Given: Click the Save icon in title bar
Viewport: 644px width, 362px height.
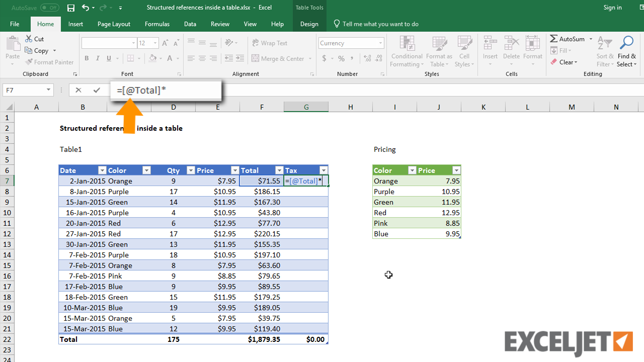Looking at the screenshot, I should [71, 8].
